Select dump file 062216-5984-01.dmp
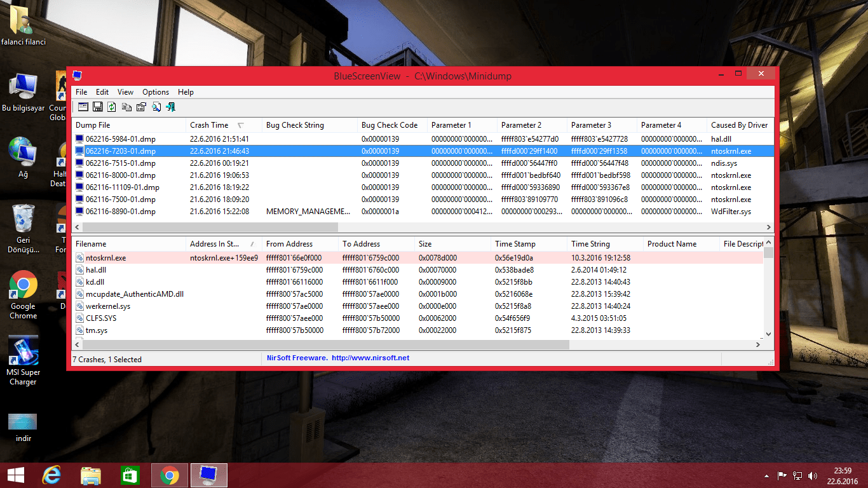This screenshot has height=488, width=868. [423, 139]
